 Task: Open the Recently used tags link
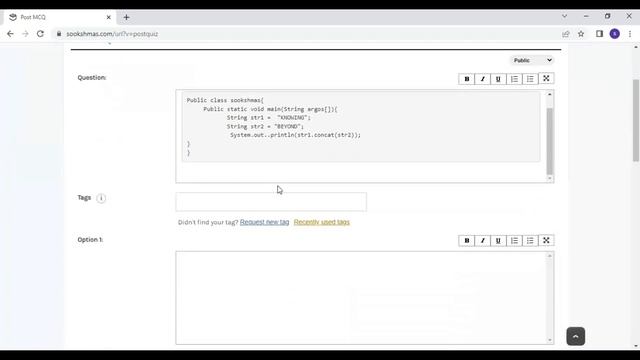click(x=322, y=222)
